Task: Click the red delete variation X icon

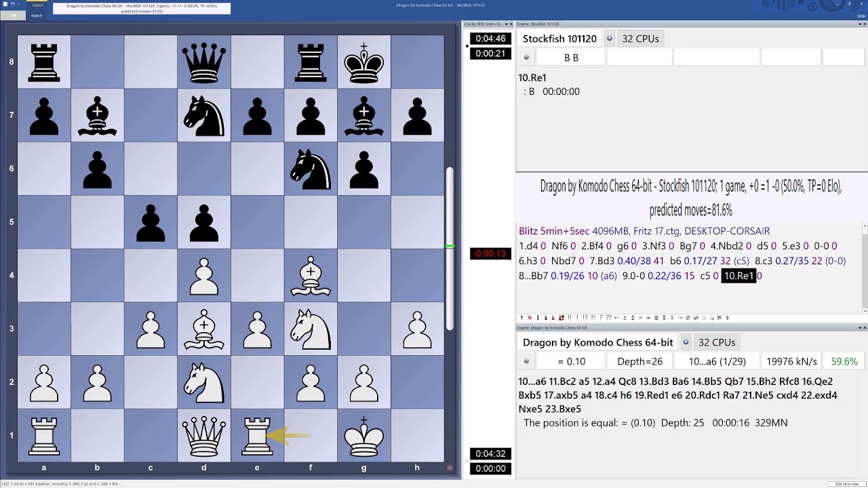Action: (x=530, y=317)
